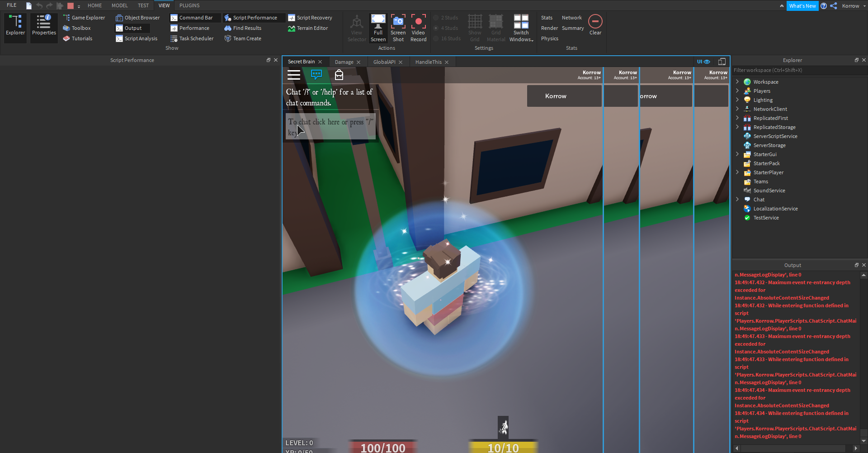Switch to the PLUGINS ribbon tab
This screenshot has height=453, width=868.
coord(189,5)
